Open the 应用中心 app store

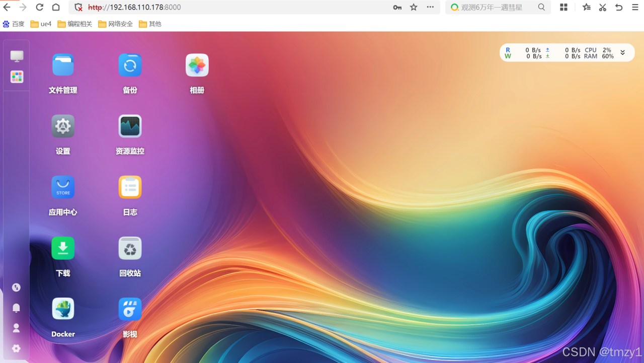coord(63,187)
